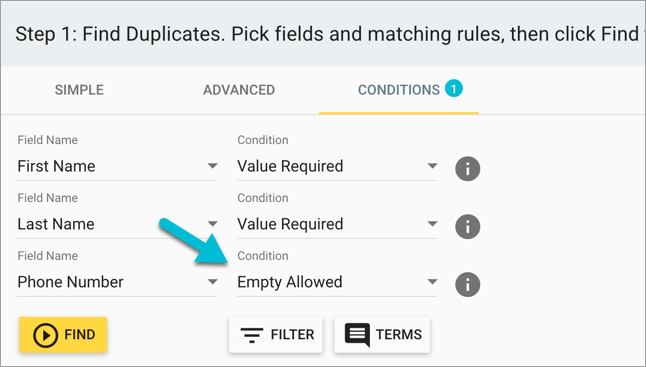This screenshot has height=367, width=646.
Task: Click the play icon inside the Find button
Action: 45,335
